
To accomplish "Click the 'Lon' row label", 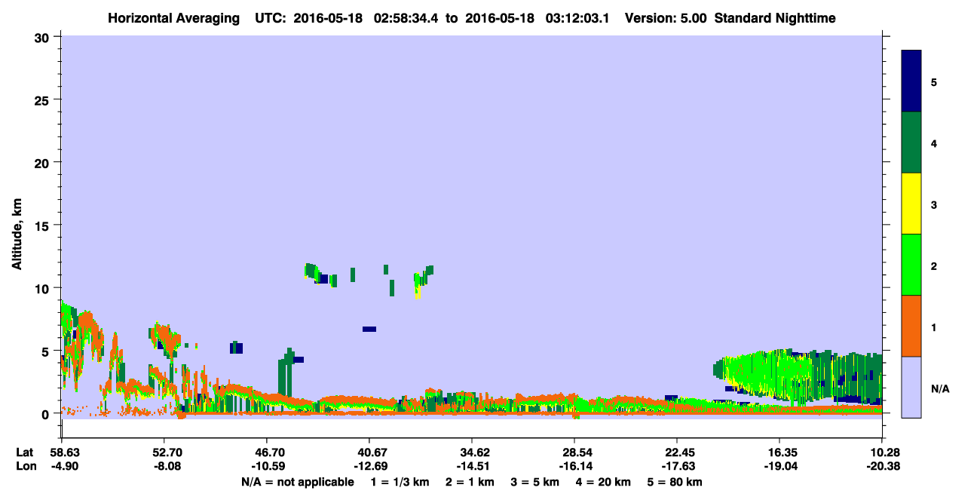I will [26, 466].
